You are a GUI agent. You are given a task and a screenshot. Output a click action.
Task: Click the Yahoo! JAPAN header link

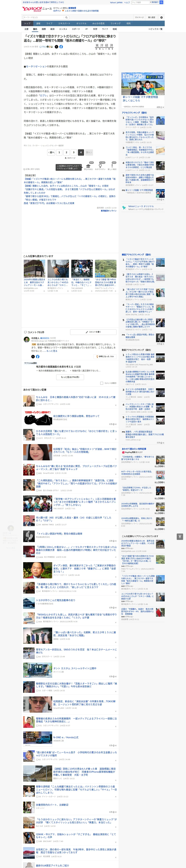pos(116,2)
